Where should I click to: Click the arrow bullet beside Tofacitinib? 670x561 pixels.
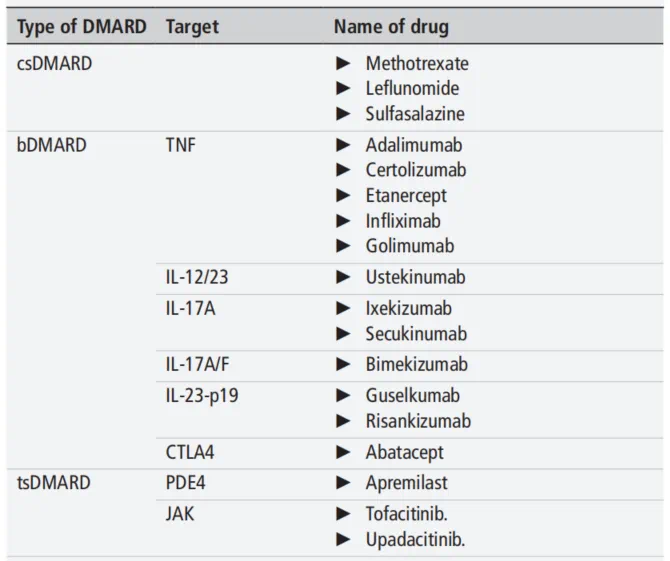pyautogui.click(x=343, y=514)
